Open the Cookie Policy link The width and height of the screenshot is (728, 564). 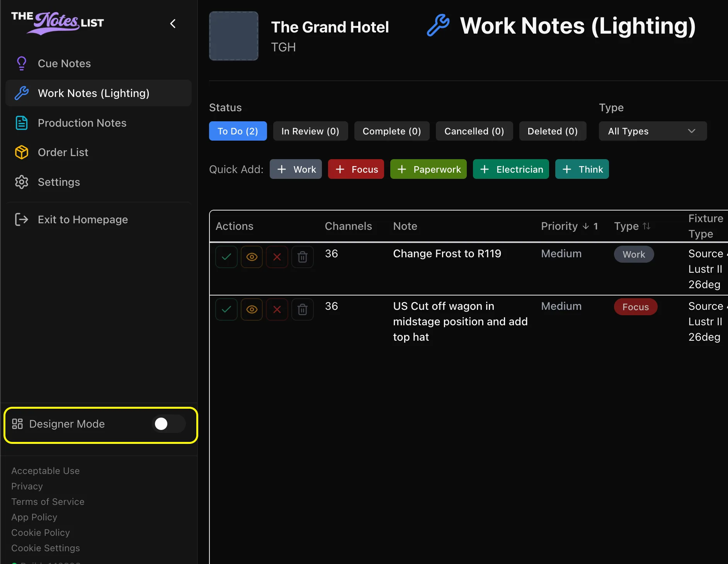pos(41,533)
